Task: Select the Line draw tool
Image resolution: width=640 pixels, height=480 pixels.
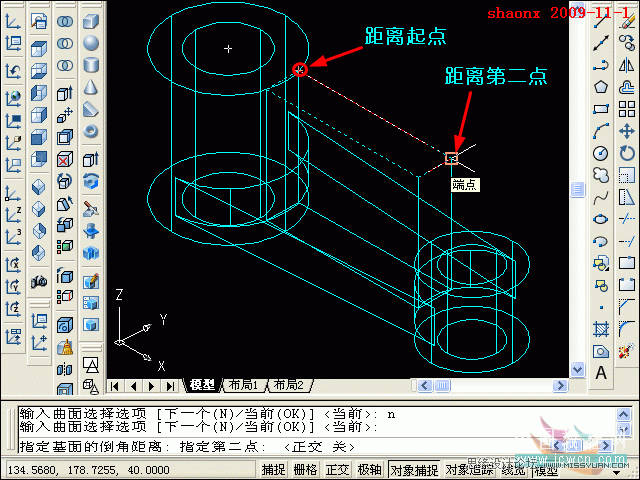Action: (x=601, y=20)
